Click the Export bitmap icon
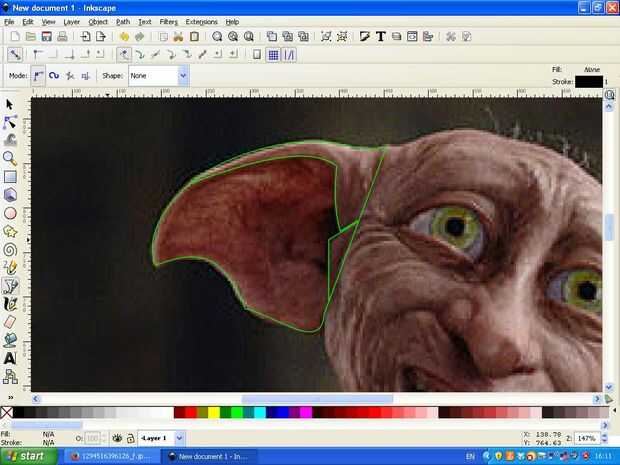Image resolution: width=620 pixels, height=465 pixels. pyautogui.click(x=101, y=37)
